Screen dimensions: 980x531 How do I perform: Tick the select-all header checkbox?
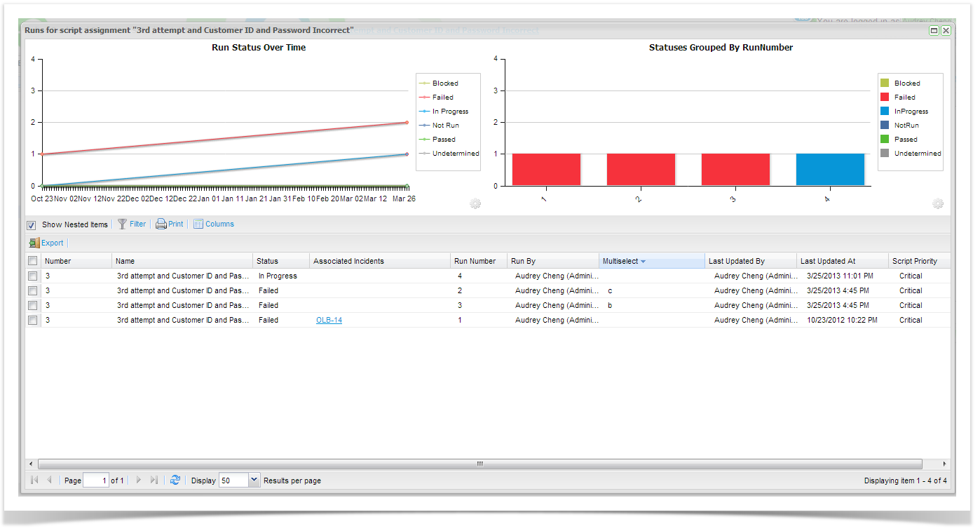coord(32,261)
